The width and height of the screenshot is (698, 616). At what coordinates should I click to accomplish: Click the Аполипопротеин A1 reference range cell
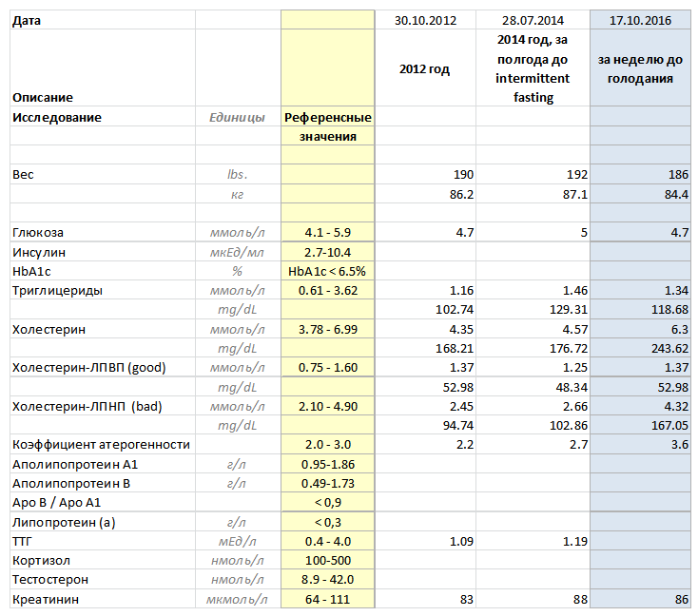(328, 464)
